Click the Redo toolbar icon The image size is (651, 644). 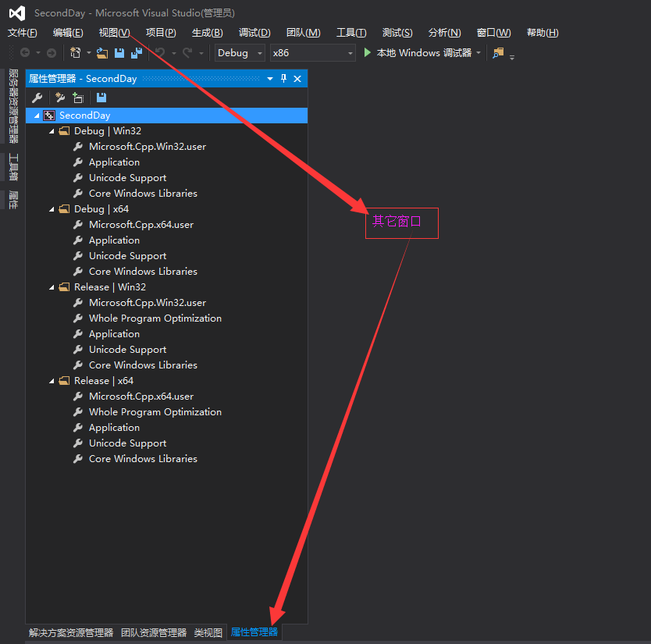[187, 53]
